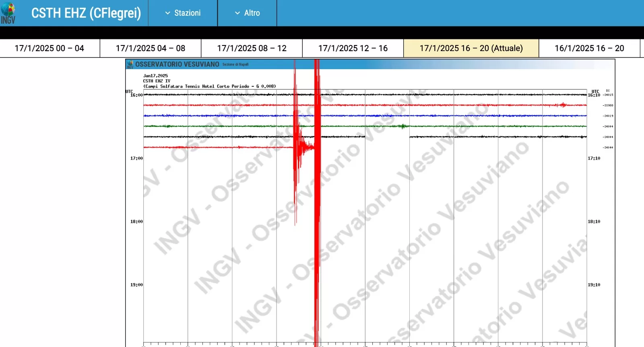View the 16/1/2025 16 – 20 previous-day tab

(x=589, y=48)
